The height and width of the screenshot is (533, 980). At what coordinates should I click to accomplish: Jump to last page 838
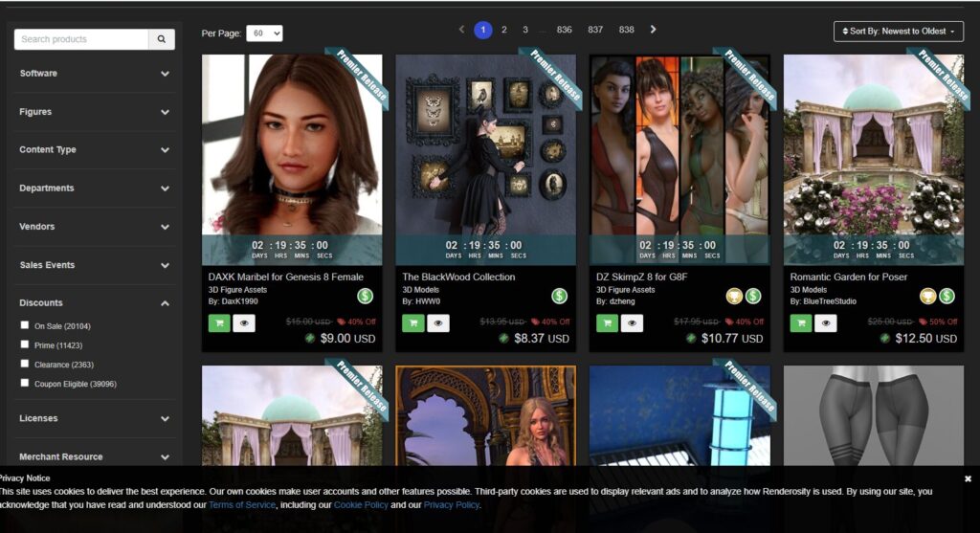click(626, 30)
